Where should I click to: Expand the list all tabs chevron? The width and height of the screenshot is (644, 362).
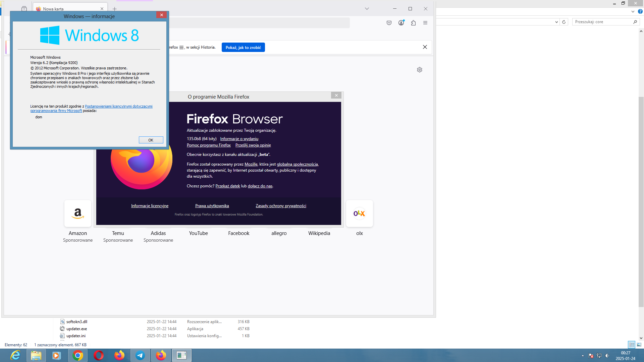367,9
